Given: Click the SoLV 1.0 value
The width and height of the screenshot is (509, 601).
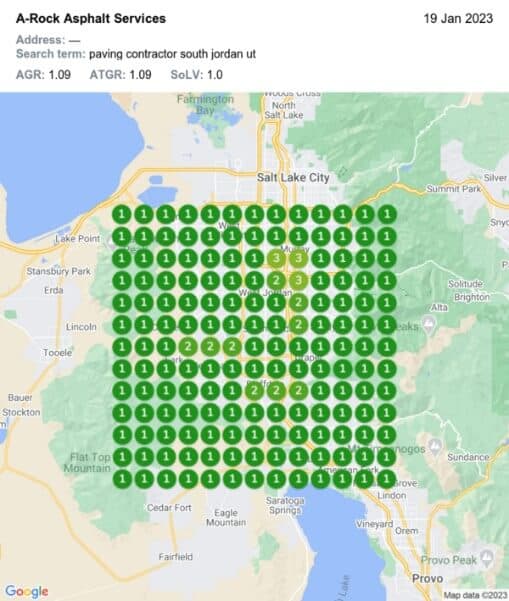Looking at the screenshot, I should (x=215, y=74).
